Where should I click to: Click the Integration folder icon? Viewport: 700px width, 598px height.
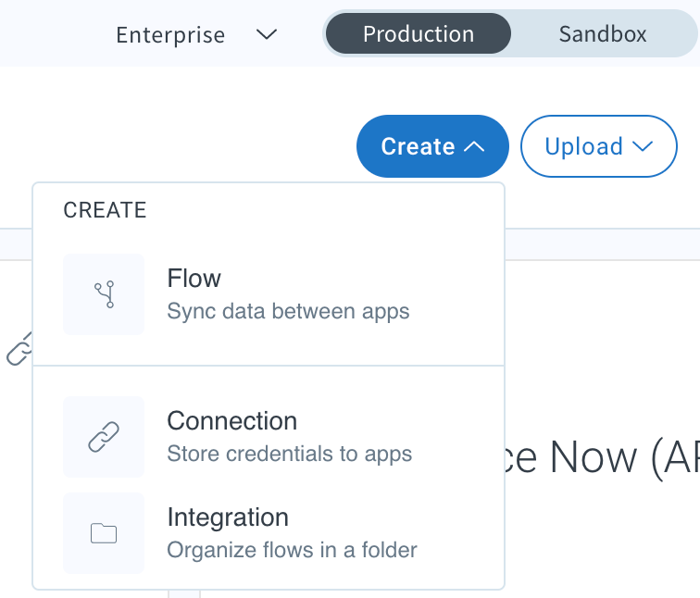pos(104,533)
